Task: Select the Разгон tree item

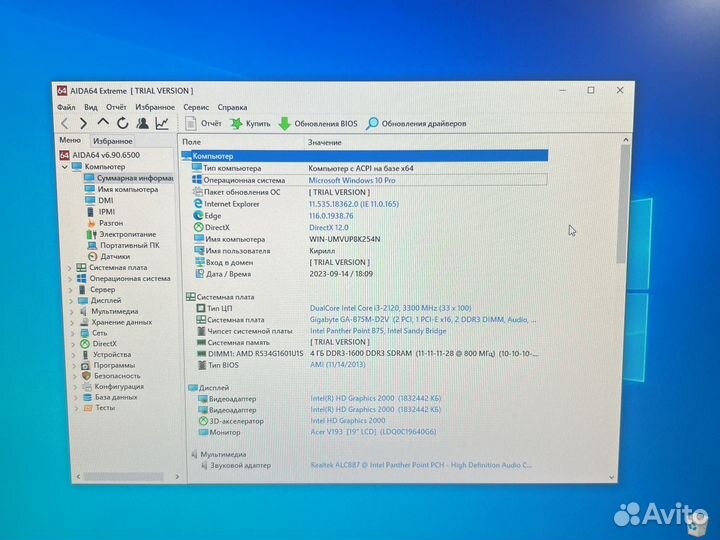Action: [105, 223]
